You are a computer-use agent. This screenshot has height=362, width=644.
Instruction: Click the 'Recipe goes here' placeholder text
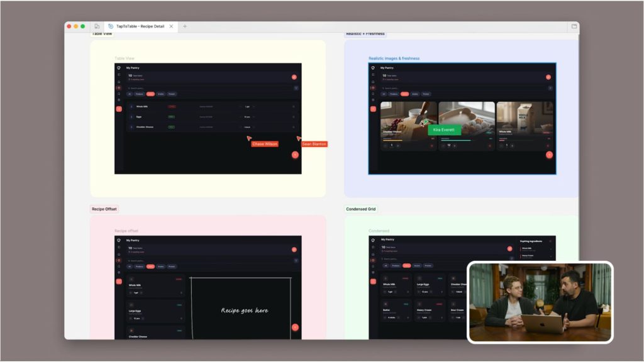tap(245, 310)
